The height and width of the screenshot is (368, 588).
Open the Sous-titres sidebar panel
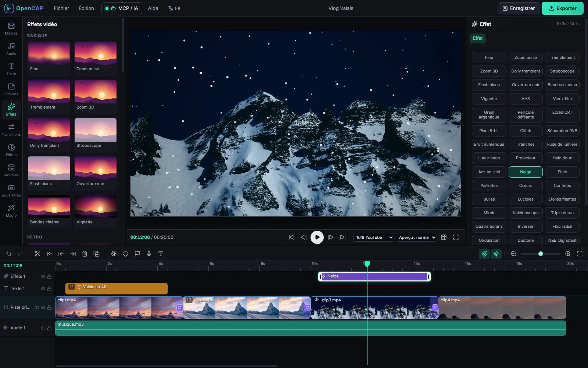click(11, 191)
